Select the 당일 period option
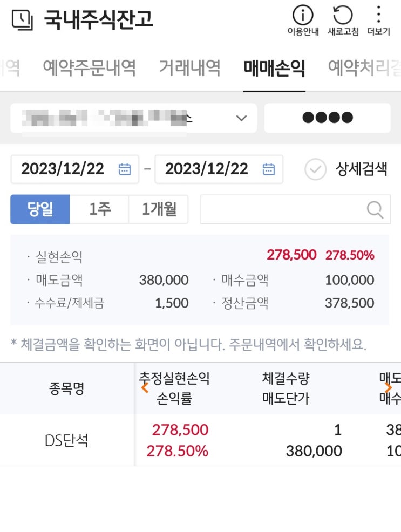401x532 pixels. (40, 209)
